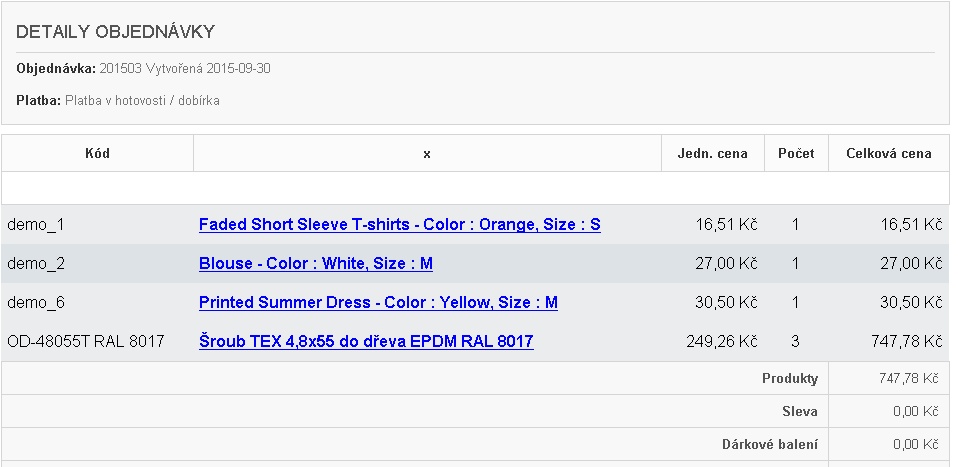The image size is (970, 467).
Task: Click the 249,26 Kč unit price cell
Action: click(722, 342)
